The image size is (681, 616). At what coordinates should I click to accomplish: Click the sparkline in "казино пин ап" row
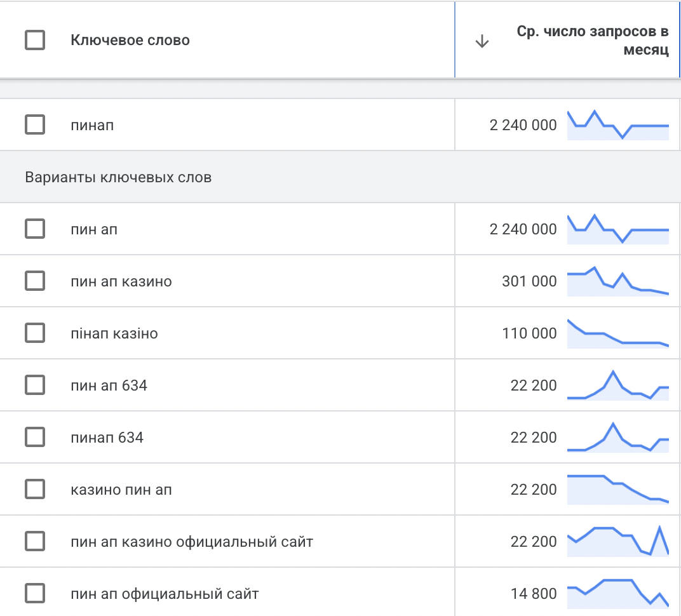click(617, 490)
